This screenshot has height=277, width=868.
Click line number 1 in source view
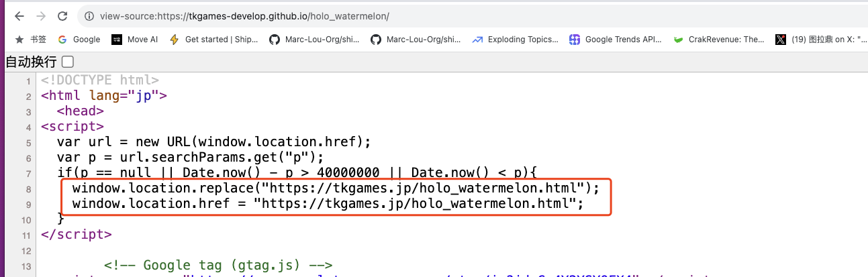click(28, 81)
